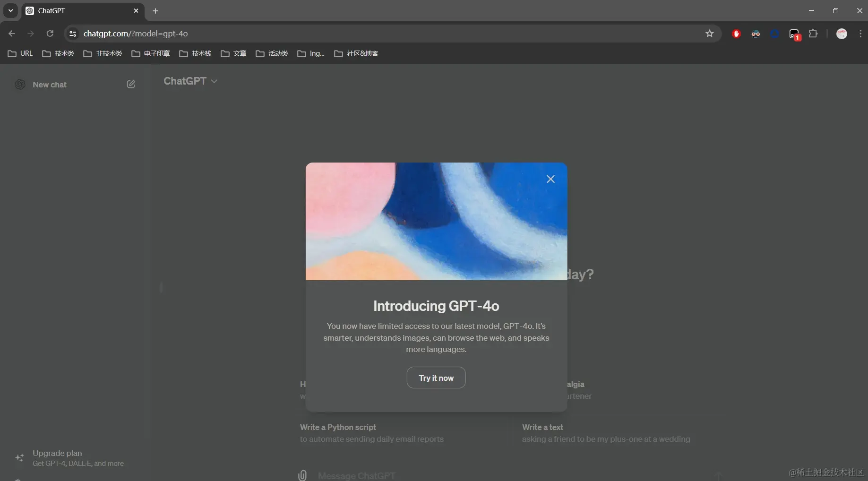Select the Write a text suggestion

pyautogui.click(x=619, y=433)
